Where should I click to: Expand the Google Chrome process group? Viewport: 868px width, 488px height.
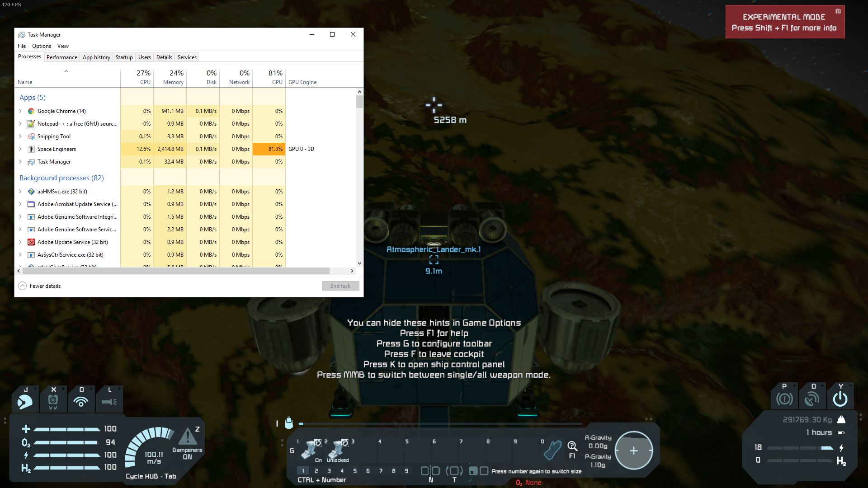pyautogui.click(x=20, y=111)
